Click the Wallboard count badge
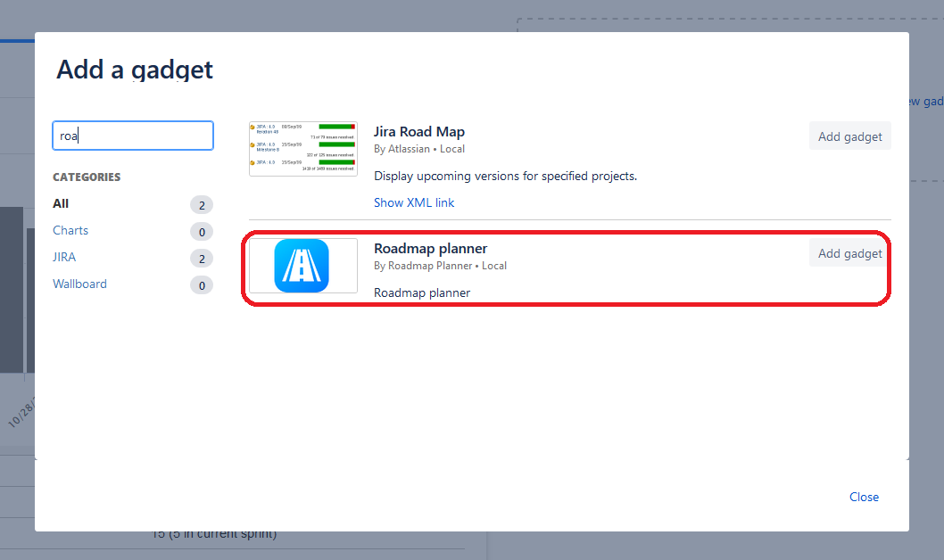The height and width of the screenshot is (560, 944). coord(202,285)
